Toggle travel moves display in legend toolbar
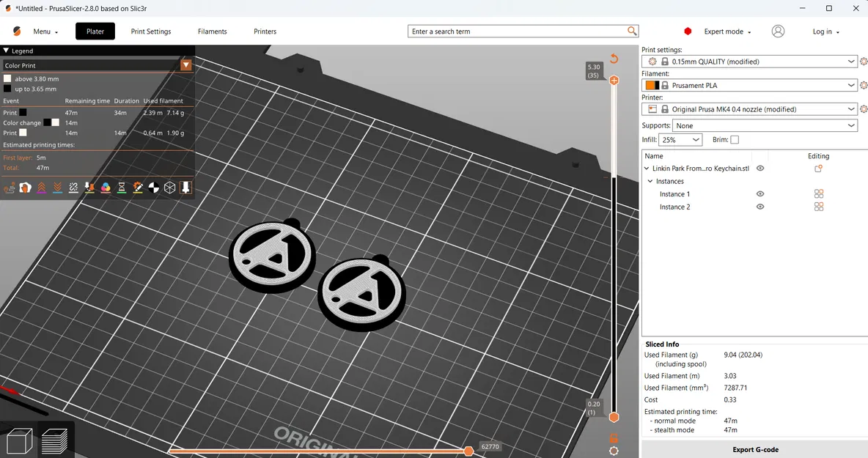 click(10, 188)
